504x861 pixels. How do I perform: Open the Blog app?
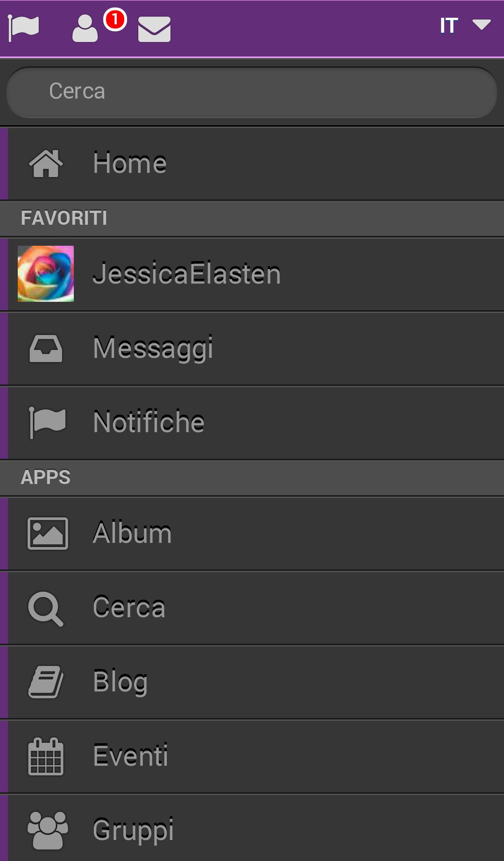(x=120, y=682)
